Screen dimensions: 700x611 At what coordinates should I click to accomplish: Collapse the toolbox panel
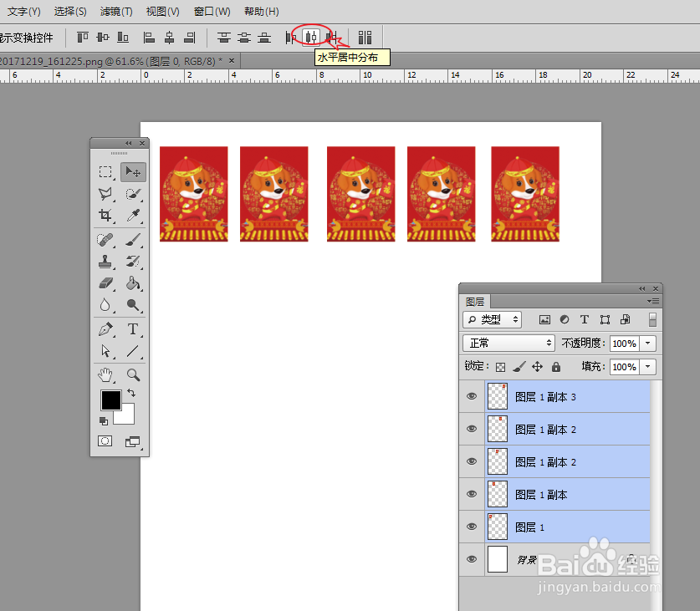129,143
